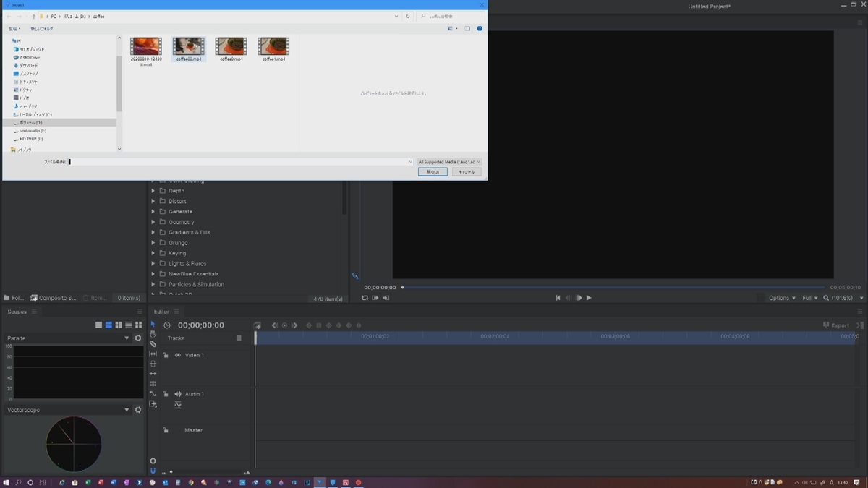Select single-scope layout icon

pos(99,325)
